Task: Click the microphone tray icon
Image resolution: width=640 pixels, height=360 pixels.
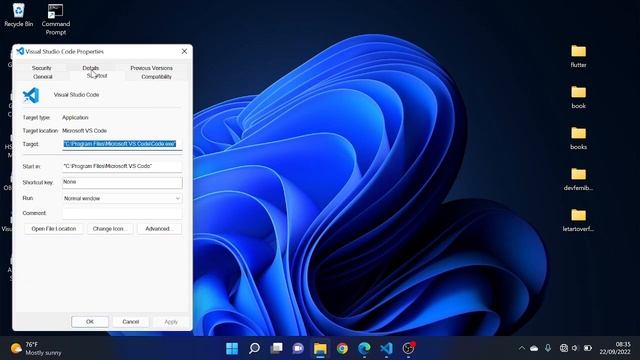Action: pos(548,348)
